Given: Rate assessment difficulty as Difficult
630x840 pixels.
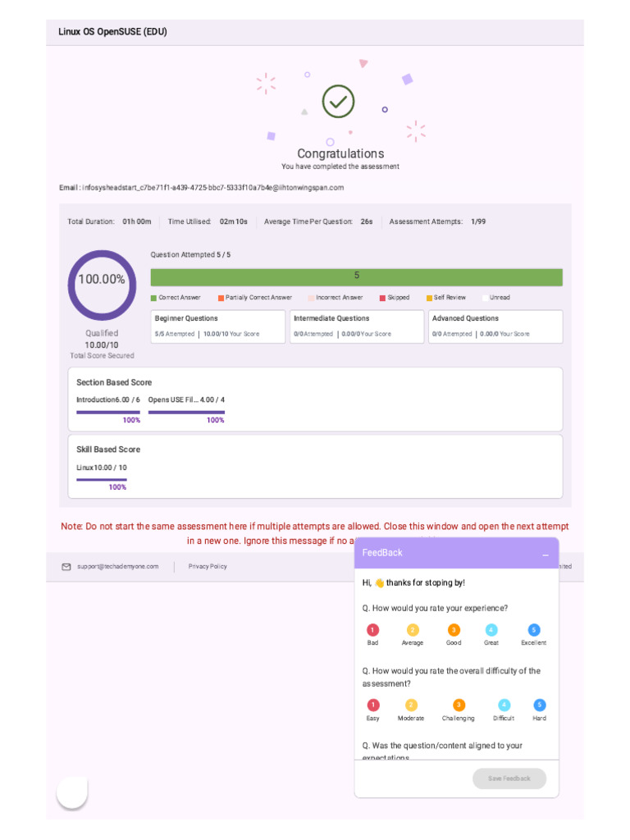Looking at the screenshot, I should [x=504, y=705].
